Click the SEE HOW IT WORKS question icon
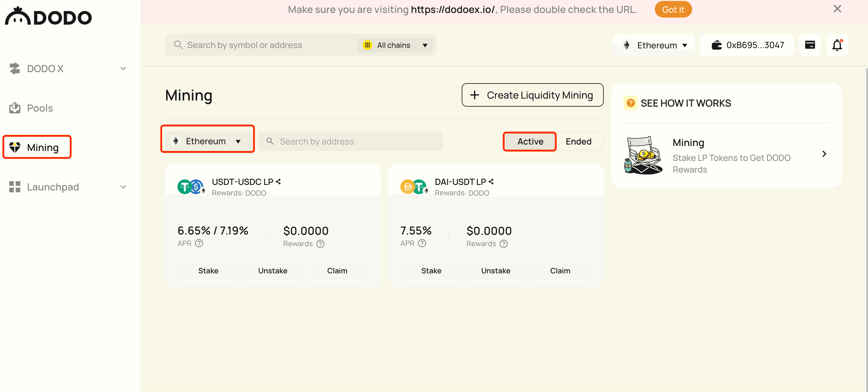The height and width of the screenshot is (392, 868). 631,103
